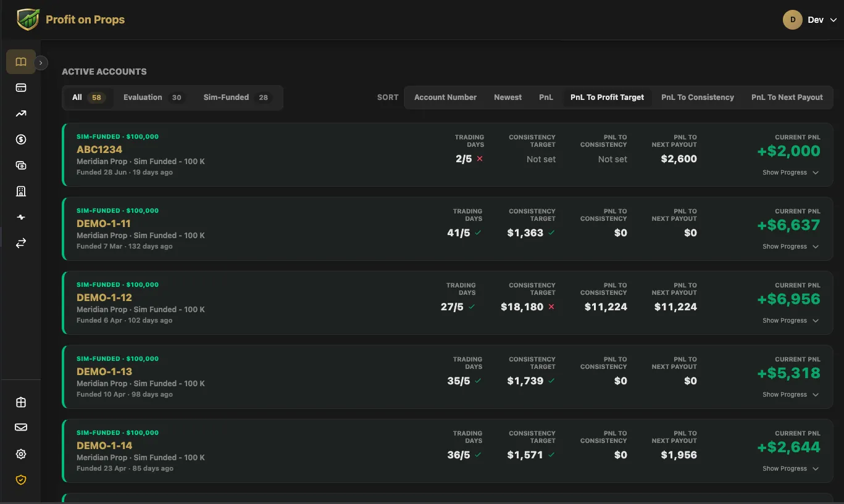
Task: Select the building icon in sidebar
Action: 21,191
